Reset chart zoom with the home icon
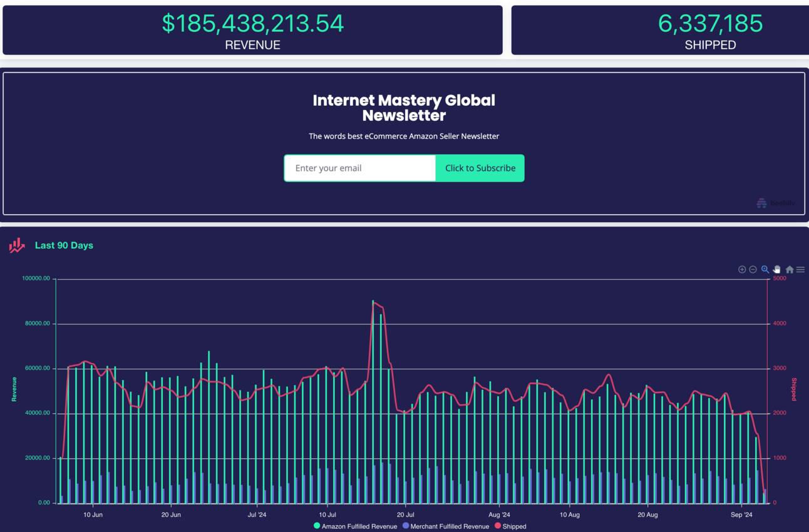 point(790,269)
